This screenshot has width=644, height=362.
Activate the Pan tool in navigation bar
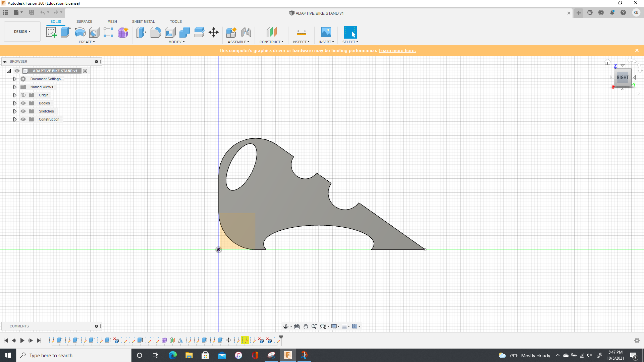306,326
